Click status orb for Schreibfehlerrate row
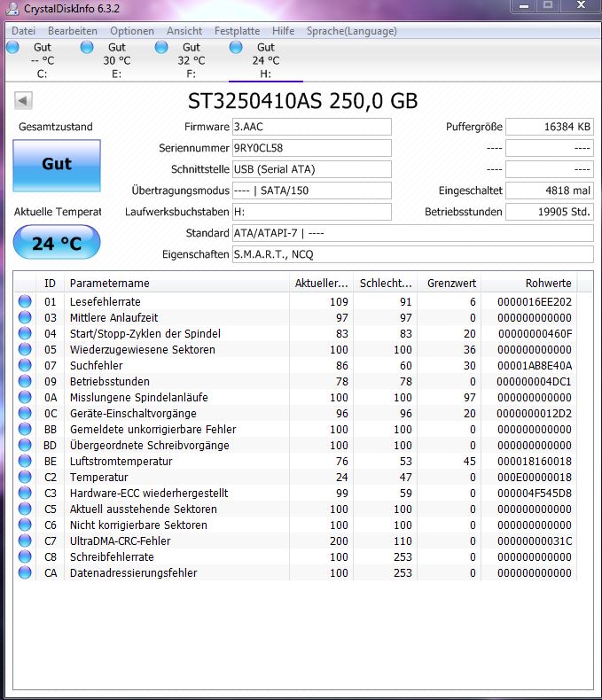Image resolution: width=602 pixels, height=700 pixels. tap(25, 556)
